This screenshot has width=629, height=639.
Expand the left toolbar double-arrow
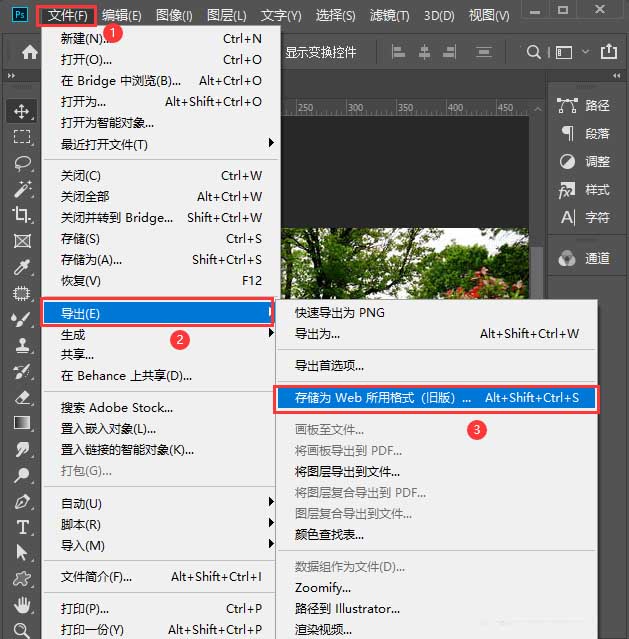[x=11, y=75]
